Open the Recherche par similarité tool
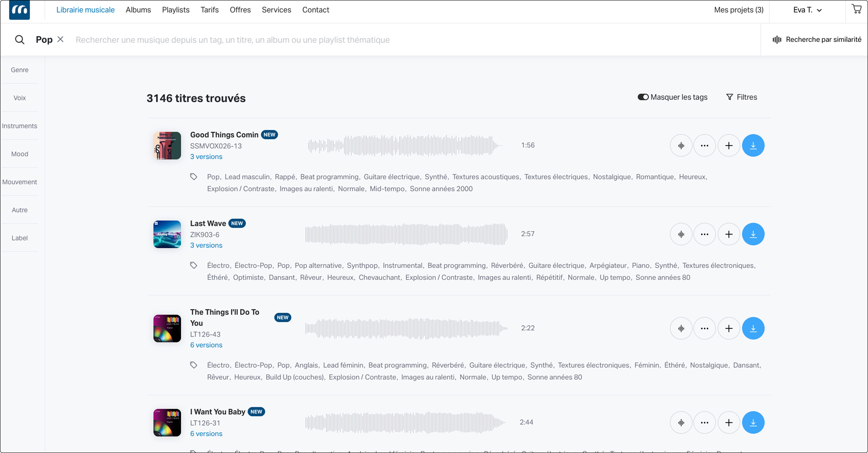 click(817, 39)
